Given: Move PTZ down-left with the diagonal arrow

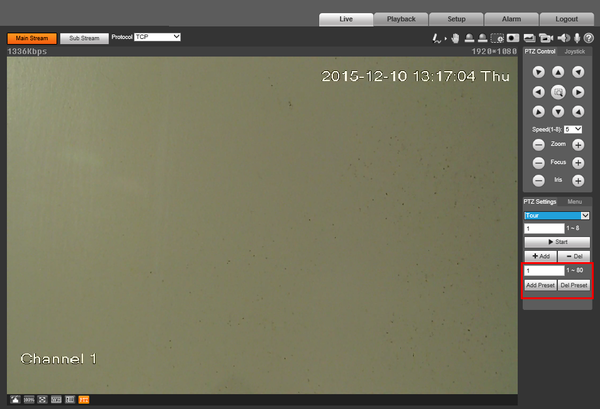Looking at the screenshot, I should [538, 112].
